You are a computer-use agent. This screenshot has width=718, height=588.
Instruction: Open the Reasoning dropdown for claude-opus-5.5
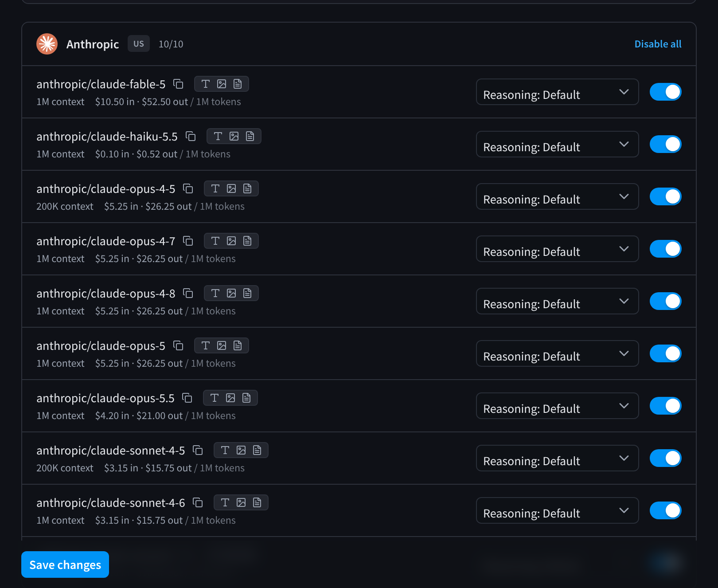tap(558, 406)
